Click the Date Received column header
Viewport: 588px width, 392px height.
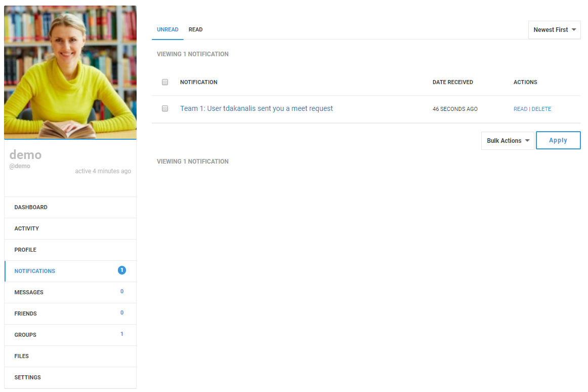pos(452,82)
